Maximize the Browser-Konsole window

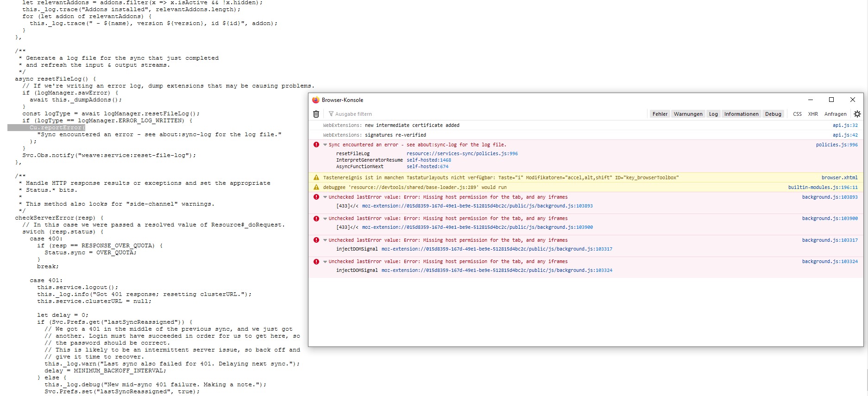coord(831,100)
